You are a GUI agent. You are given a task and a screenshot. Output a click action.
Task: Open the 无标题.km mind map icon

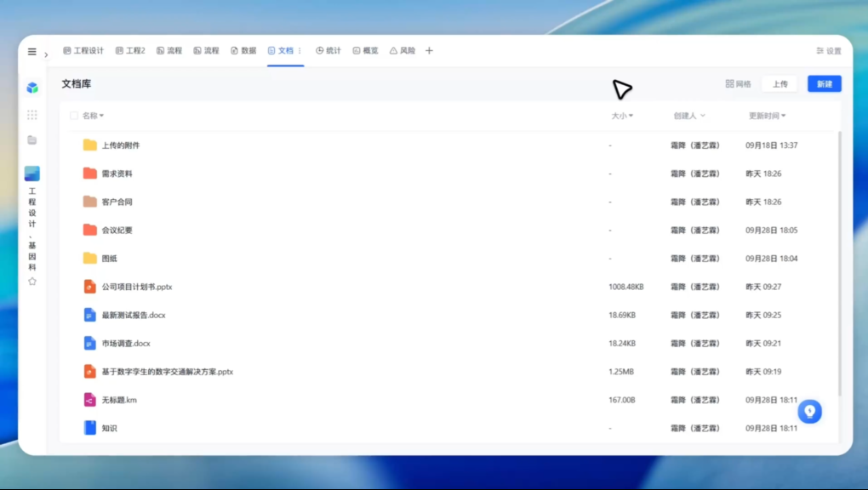[89, 400]
